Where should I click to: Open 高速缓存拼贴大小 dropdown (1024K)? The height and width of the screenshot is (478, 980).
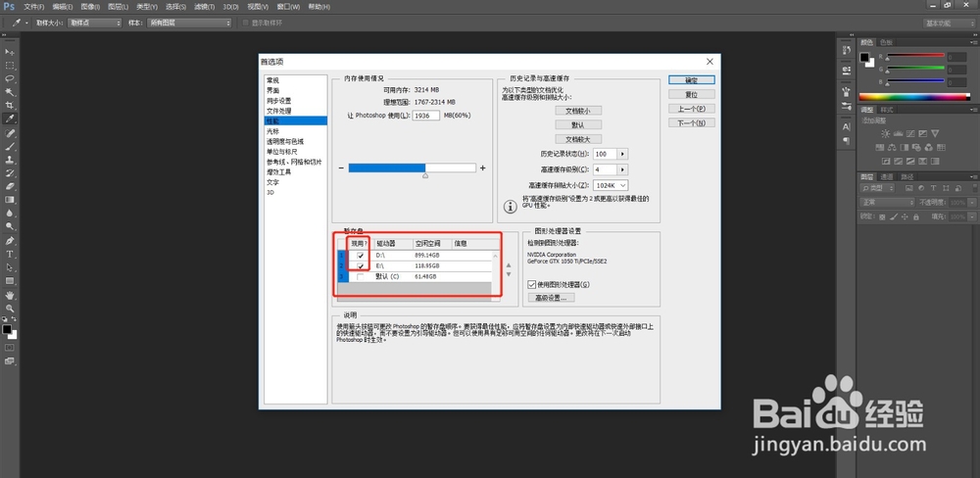coord(611,185)
